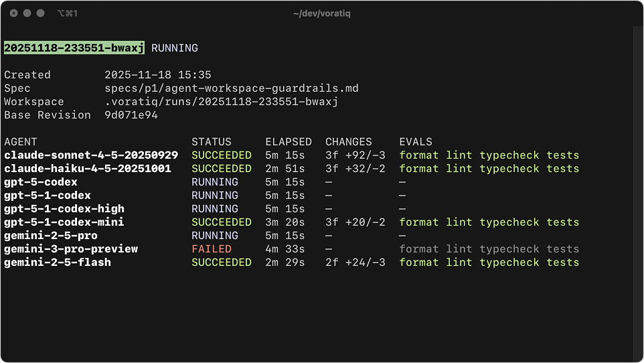Viewport: 644px width, 363px height.
Task: Click the ~/dev/voratiq window title
Action: click(321, 13)
